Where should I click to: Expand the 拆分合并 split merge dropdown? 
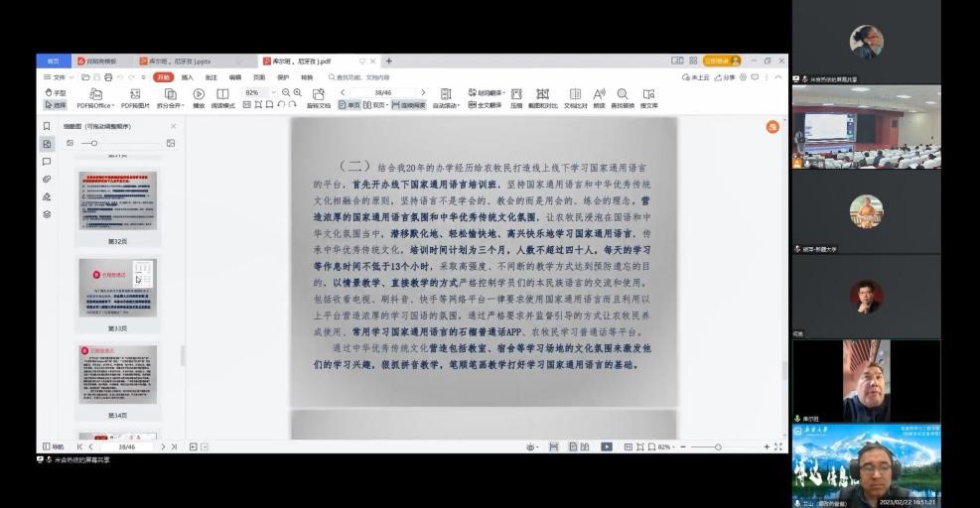(x=168, y=104)
